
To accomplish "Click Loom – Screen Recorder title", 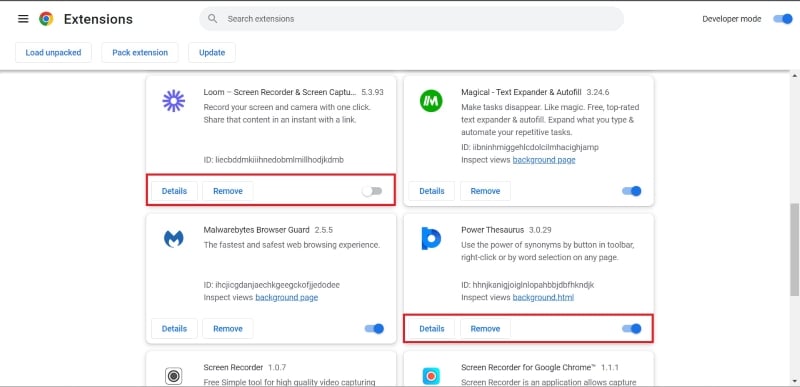I will click(x=280, y=92).
